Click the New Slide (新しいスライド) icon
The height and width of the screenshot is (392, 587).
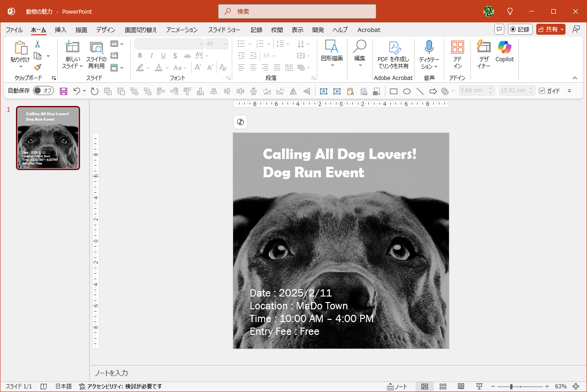point(72,47)
